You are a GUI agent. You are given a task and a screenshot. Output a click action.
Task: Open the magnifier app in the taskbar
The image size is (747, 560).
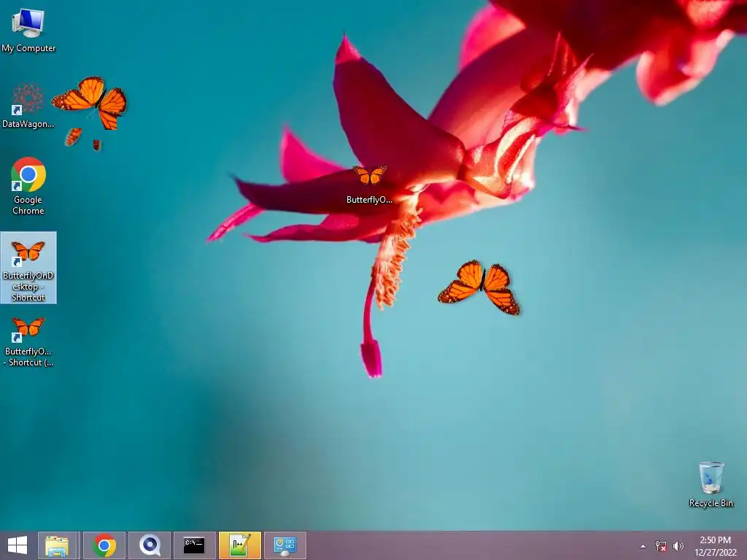point(149,545)
